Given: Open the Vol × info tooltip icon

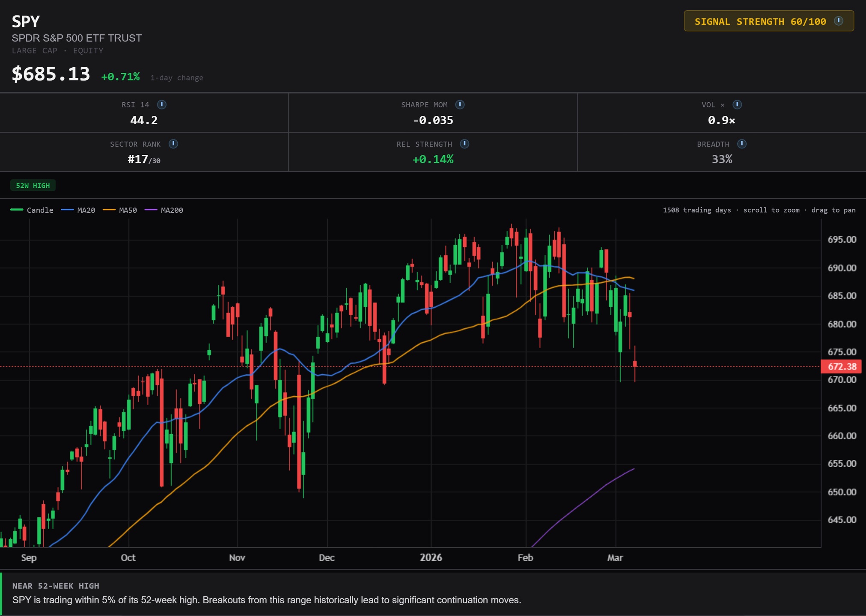Looking at the screenshot, I should [x=737, y=104].
